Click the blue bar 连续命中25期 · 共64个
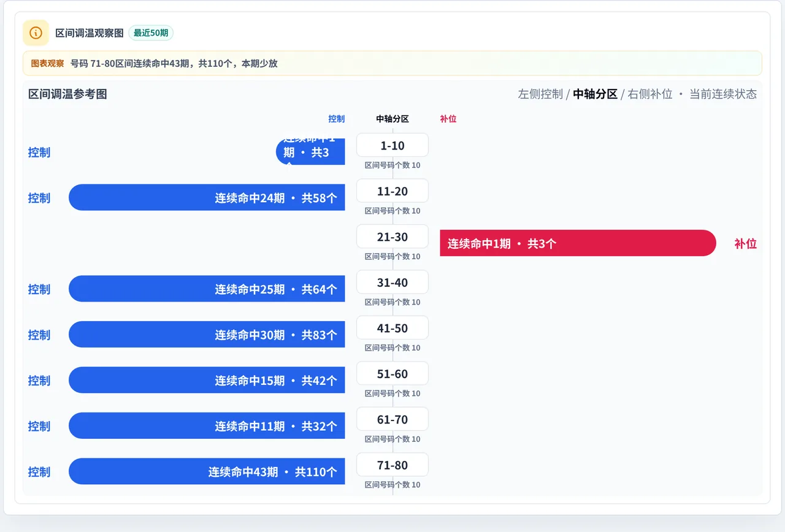 click(207, 289)
